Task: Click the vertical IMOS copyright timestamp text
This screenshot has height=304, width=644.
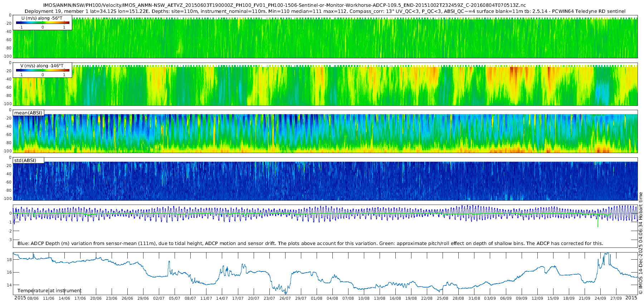Action: pos(640,243)
